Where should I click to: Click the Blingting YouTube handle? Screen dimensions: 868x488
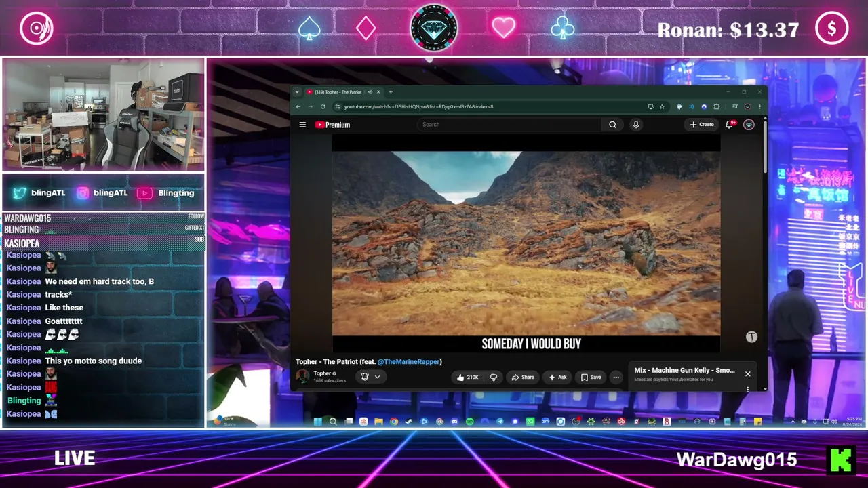tap(167, 193)
